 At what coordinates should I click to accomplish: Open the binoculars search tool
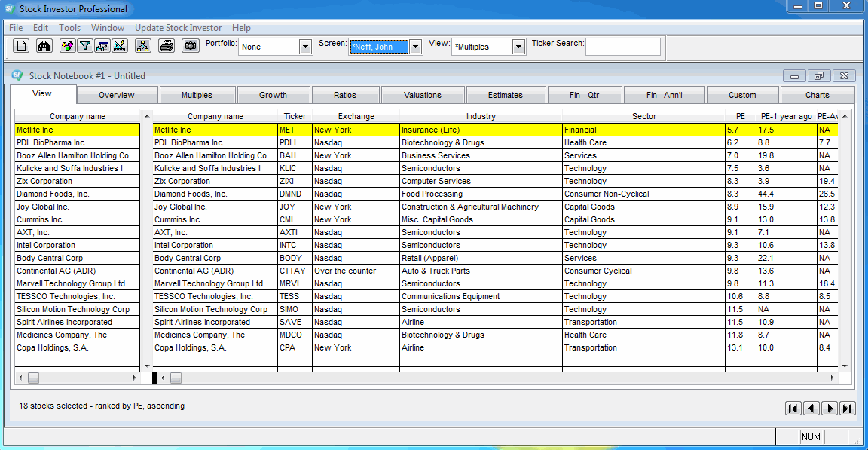point(44,45)
